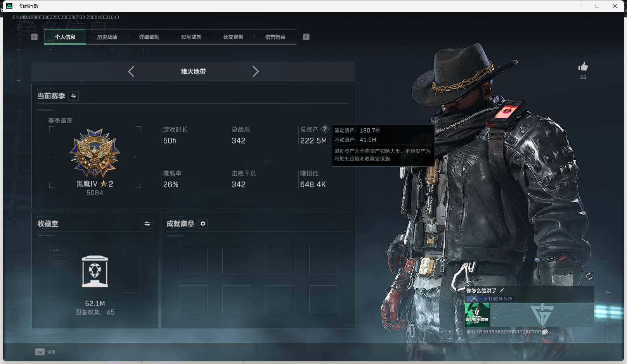Viewport: 627px width, 364px height.
Task: Click the rank score 5084
Action: (x=95, y=193)
